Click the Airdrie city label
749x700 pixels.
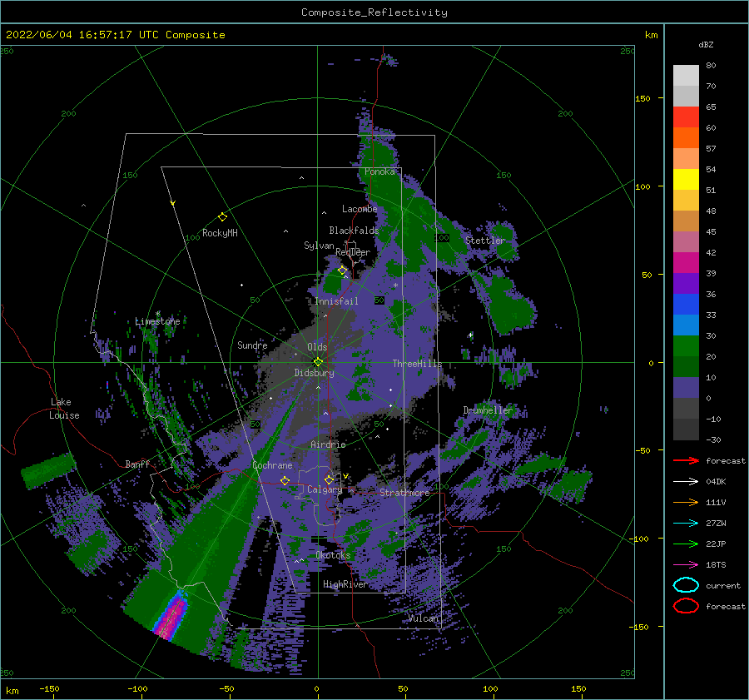[x=328, y=444]
